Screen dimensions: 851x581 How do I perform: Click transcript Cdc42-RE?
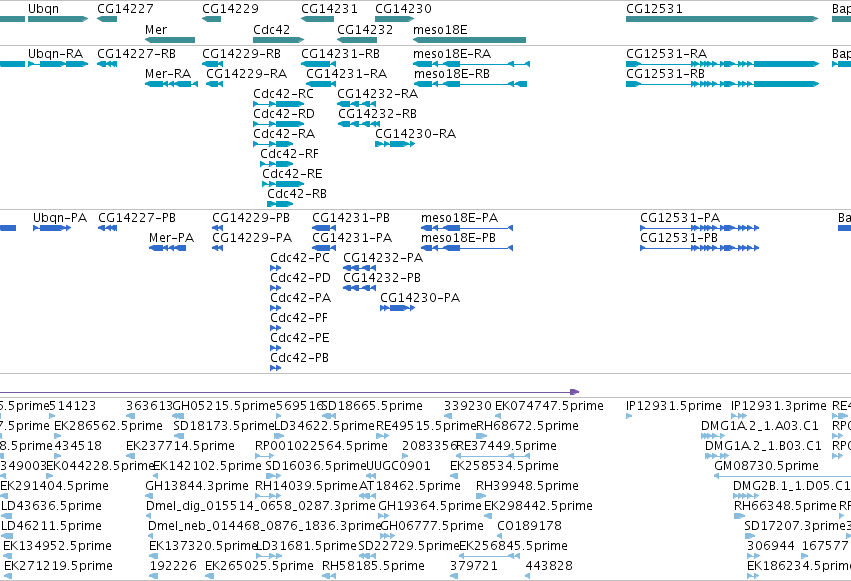292,174
